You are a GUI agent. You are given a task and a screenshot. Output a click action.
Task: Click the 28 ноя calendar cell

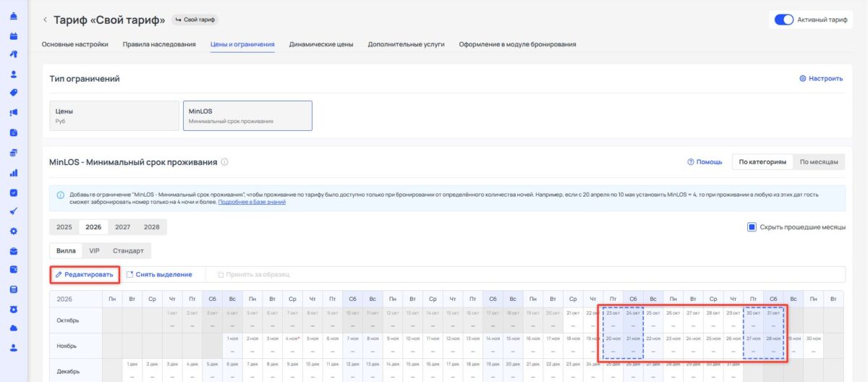pos(773,346)
